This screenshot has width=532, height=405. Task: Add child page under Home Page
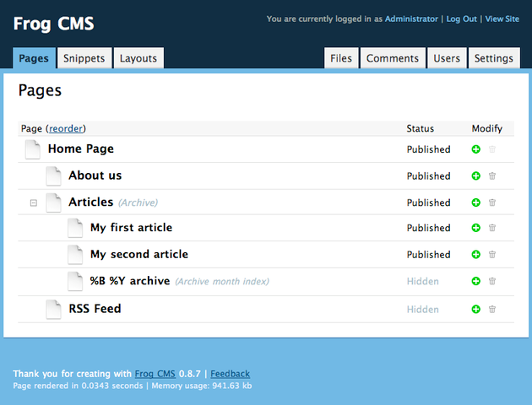click(476, 149)
